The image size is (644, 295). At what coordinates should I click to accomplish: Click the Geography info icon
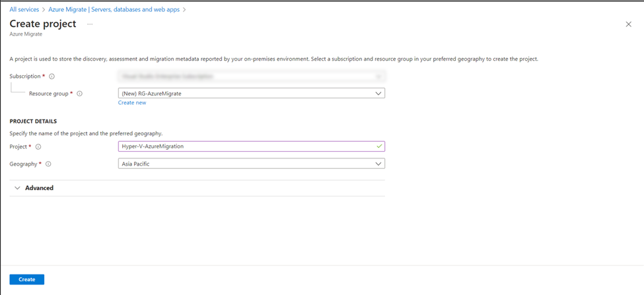click(x=48, y=164)
